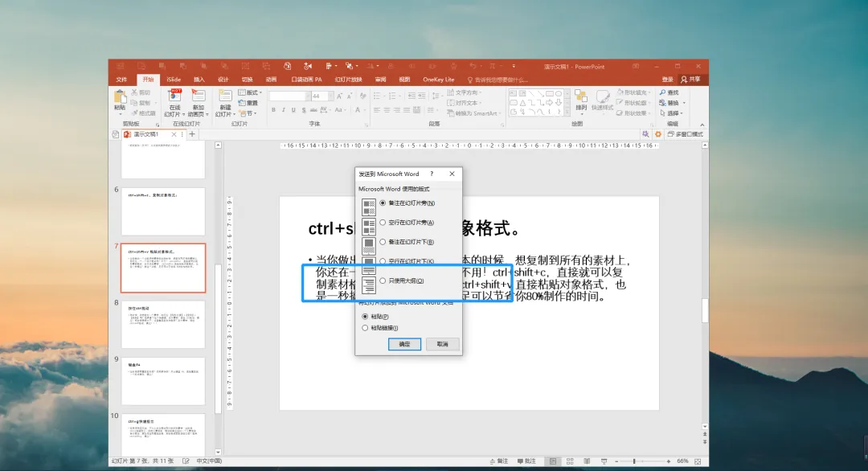Toggle Underline formatting U
The height and width of the screenshot is (471, 868).
click(x=293, y=110)
